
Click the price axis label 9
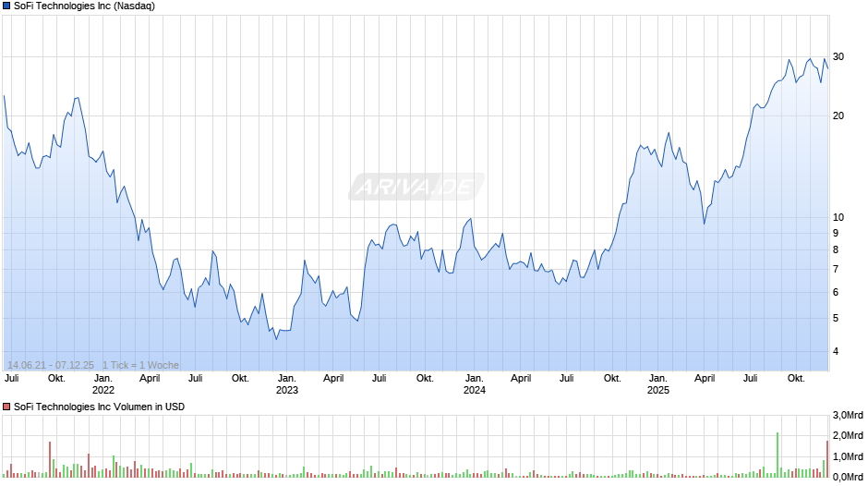836,233
